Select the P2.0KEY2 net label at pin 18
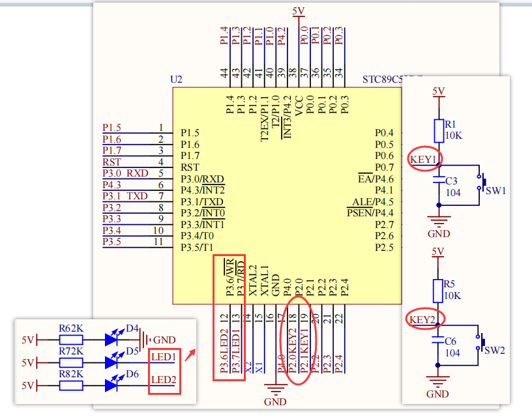The height and width of the screenshot is (419, 532). point(293,351)
